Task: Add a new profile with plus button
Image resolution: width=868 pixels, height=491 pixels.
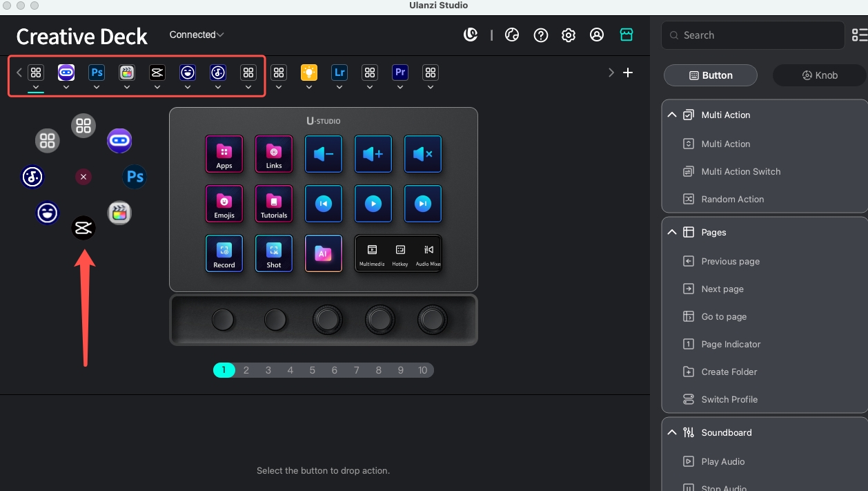Action: point(628,73)
